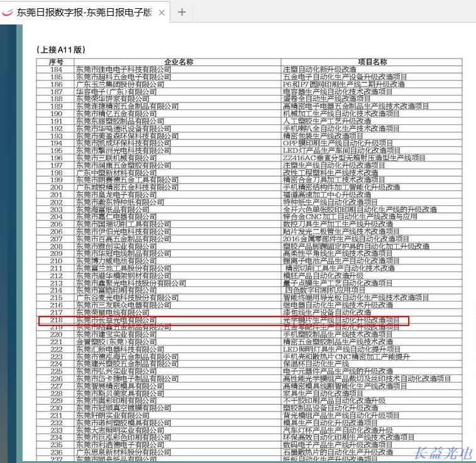Click project 精密切削工具生产自动化技术改造

(340, 268)
